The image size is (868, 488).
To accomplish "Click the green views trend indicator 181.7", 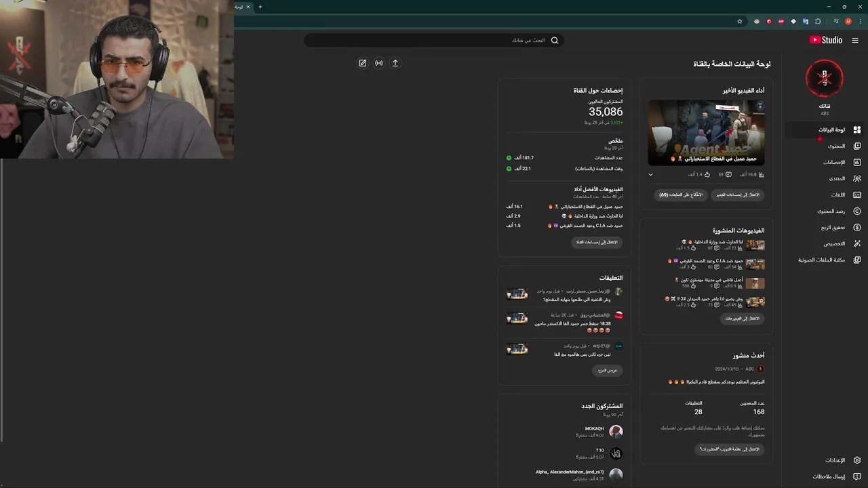I will [509, 158].
